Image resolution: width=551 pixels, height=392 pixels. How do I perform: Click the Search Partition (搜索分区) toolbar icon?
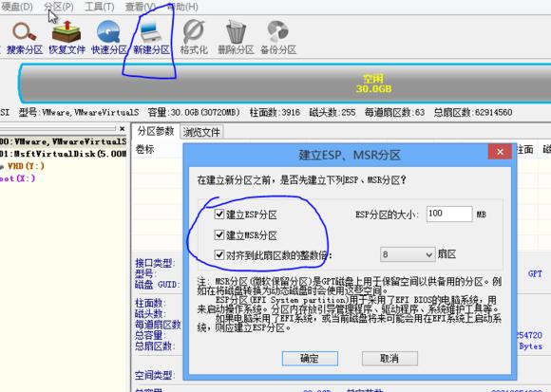point(25,38)
